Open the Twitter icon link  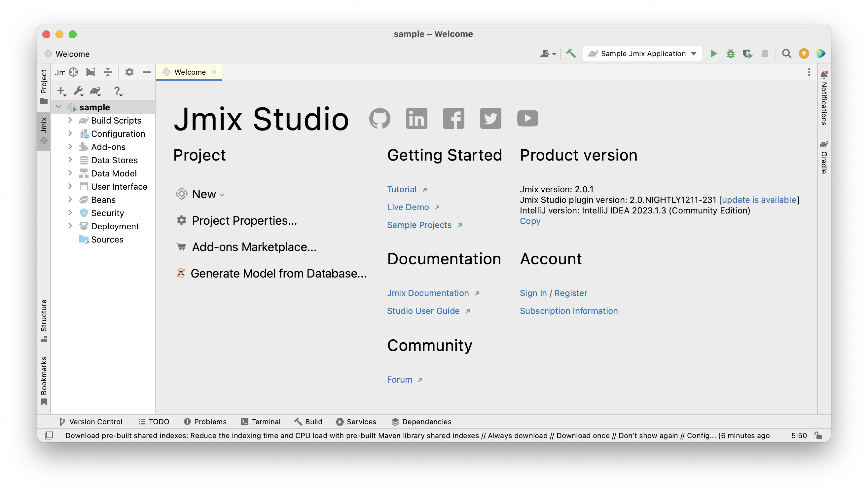[x=491, y=118]
